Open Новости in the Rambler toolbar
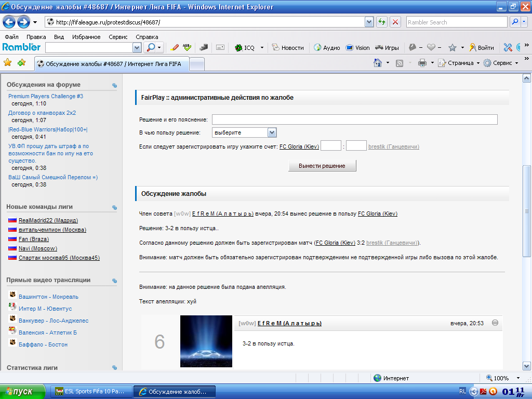Screen dimensions: 532x399 (288, 48)
